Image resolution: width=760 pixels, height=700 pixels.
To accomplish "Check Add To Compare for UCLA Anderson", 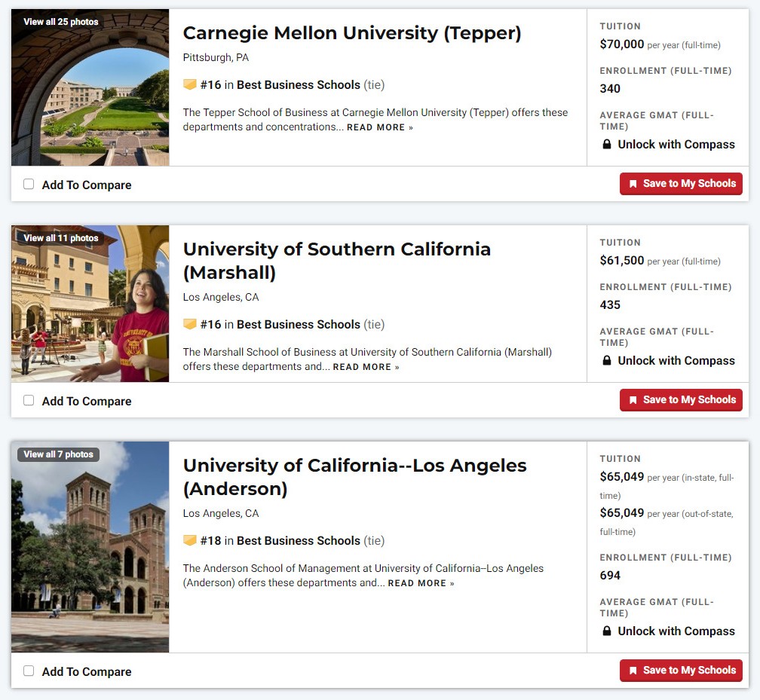I will [29, 671].
